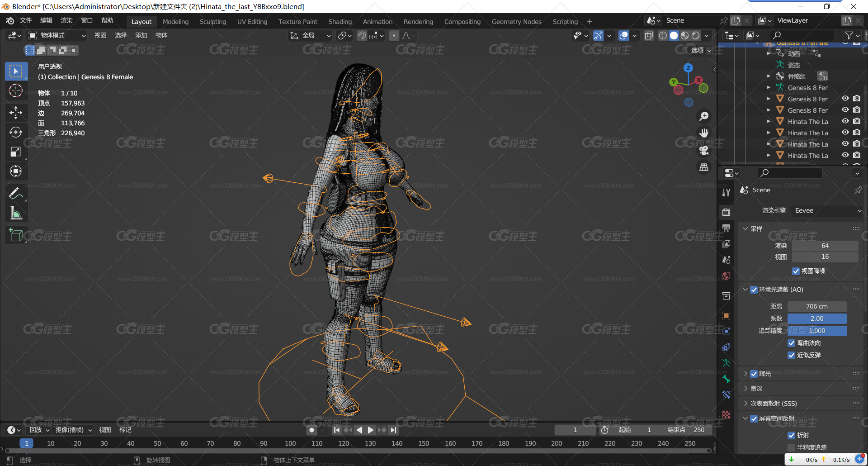This screenshot has width=868, height=466.
Task: Open 物体模式 mode dropdown
Action: click(x=57, y=35)
